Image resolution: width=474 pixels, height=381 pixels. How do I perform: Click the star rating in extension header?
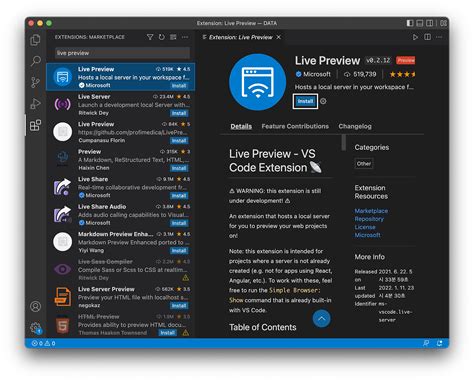[402, 74]
